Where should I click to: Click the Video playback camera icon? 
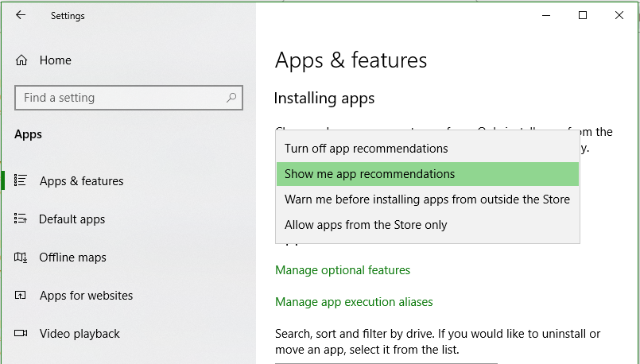pyautogui.click(x=21, y=333)
